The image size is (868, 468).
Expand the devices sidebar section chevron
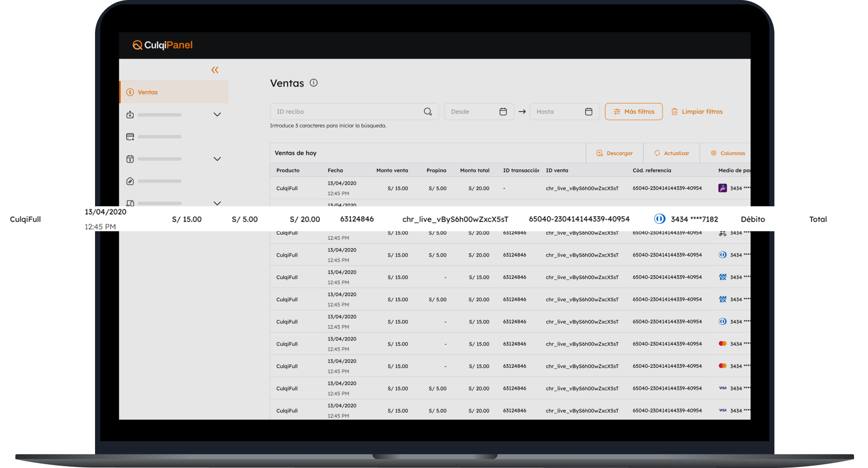217,203
